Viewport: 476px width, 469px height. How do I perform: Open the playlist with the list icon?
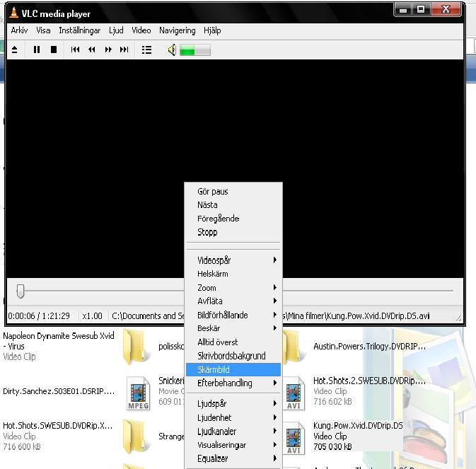click(x=146, y=50)
